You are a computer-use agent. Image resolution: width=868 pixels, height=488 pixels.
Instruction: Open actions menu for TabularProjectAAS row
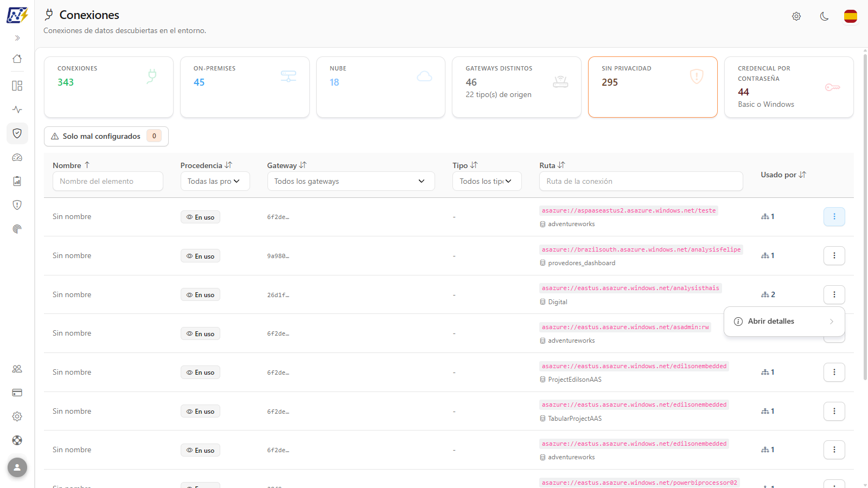[x=834, y=411]
